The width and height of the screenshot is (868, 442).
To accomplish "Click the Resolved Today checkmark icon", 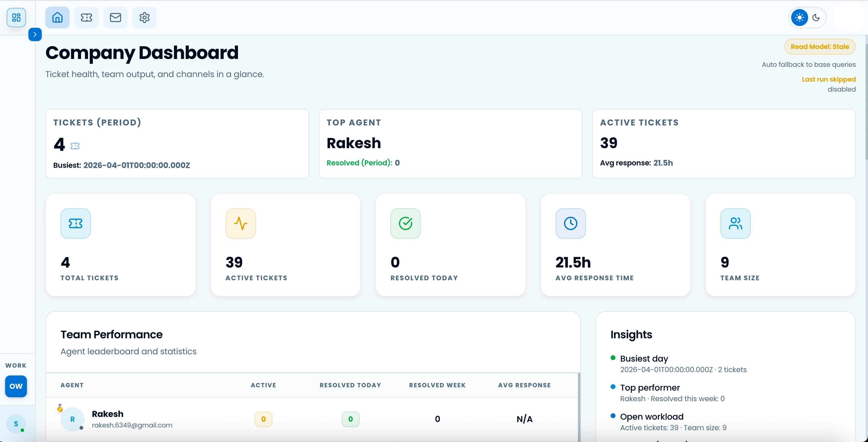I will (405, 223).
